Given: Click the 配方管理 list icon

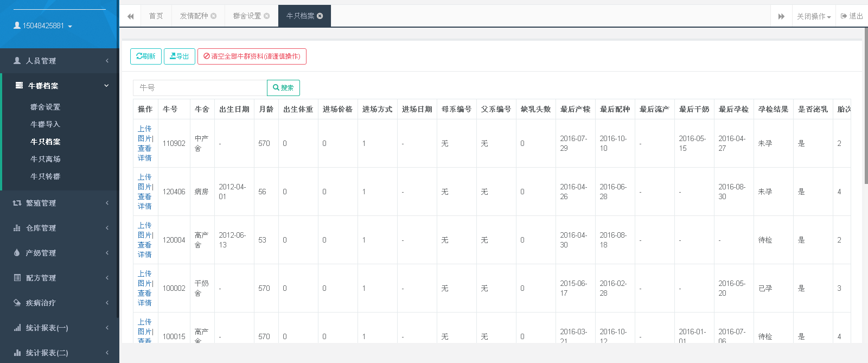Looking at the screenshot, I should pyautogui.click(x=17, y=278).
